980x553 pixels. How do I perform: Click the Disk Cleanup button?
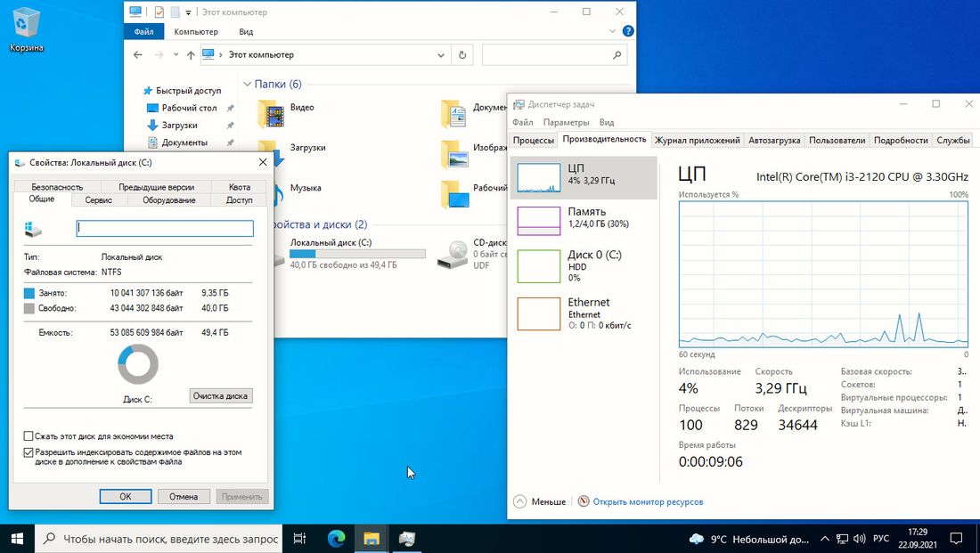221,395
